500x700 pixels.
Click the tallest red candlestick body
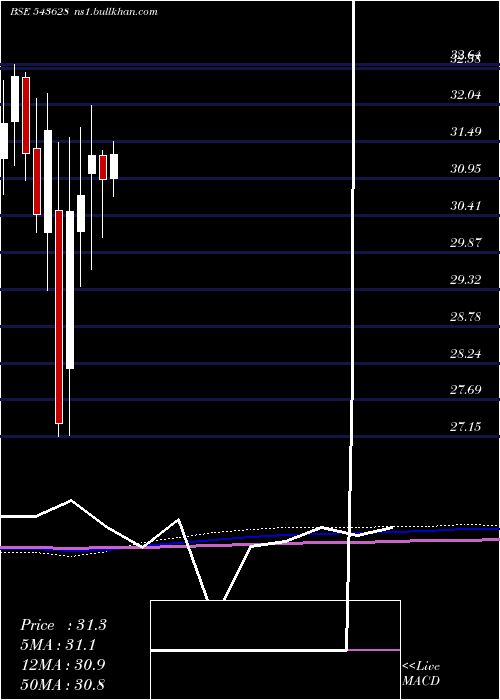pos(59,317)
